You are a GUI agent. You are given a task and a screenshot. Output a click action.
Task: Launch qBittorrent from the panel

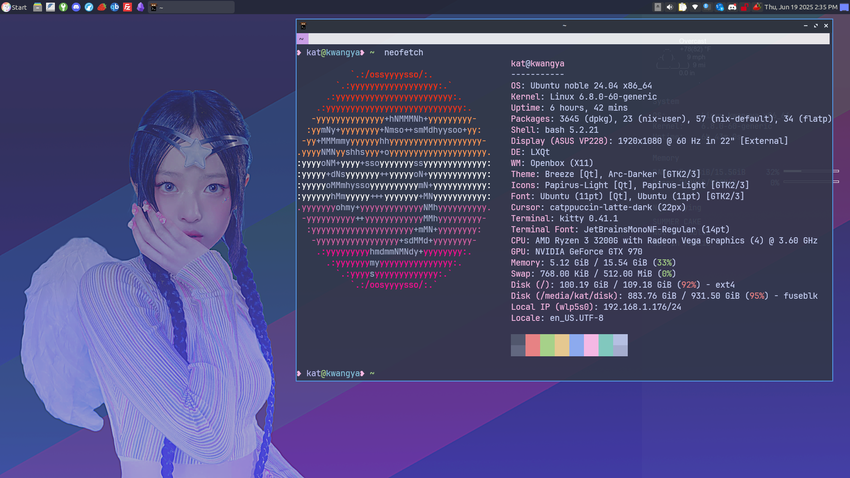pos(114,7)
